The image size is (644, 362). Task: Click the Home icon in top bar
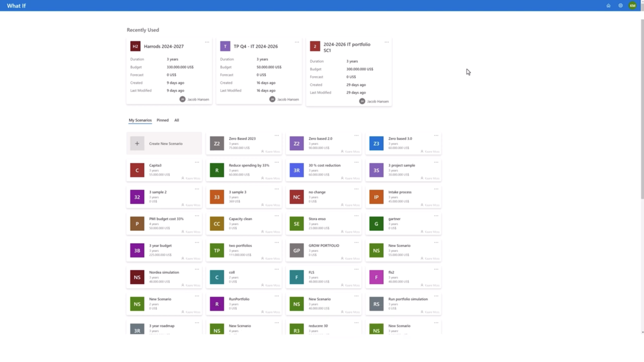coord(608,6)
